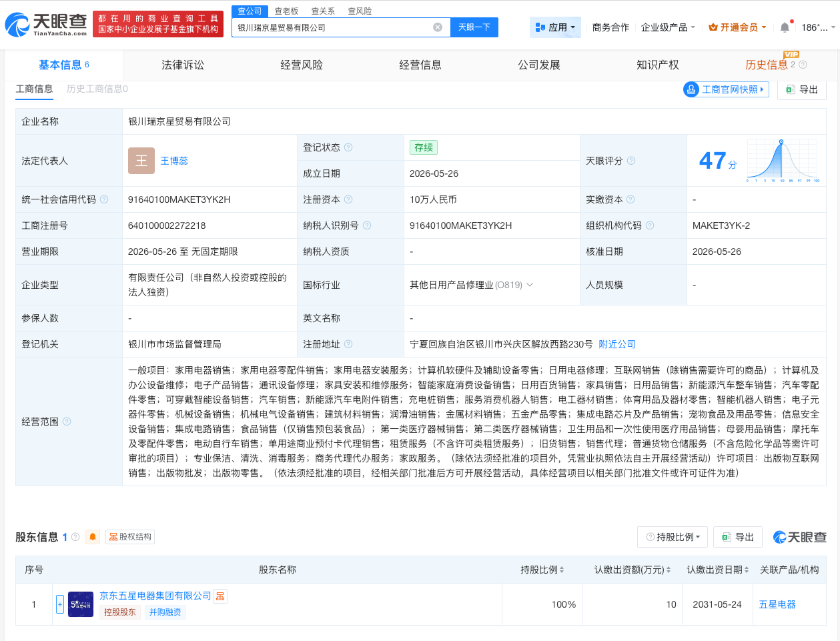Click help icon beside 历史信息 tab
840x641 pixels.
pyautogui.click(x=803, y=65)
